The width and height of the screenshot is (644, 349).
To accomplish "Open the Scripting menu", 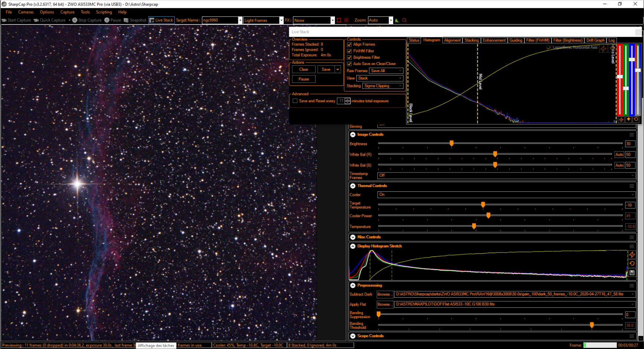I will click(104, 12).
